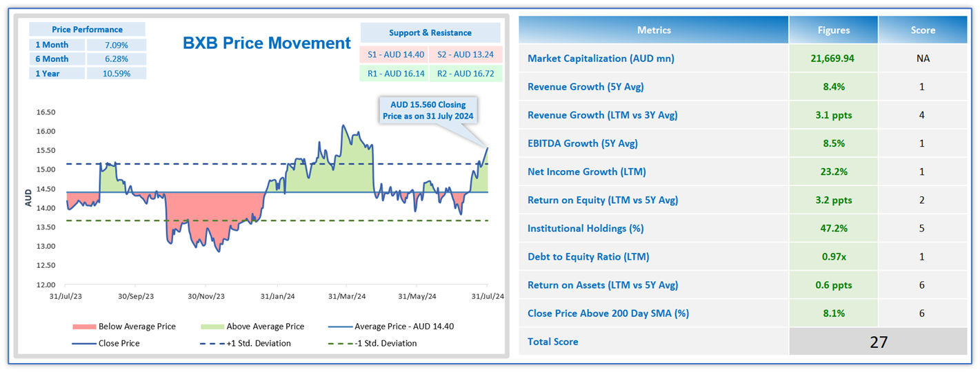Click the Figures column header
Image resolution: width=980 pixels, height=372 pixels.
point(833,30)
